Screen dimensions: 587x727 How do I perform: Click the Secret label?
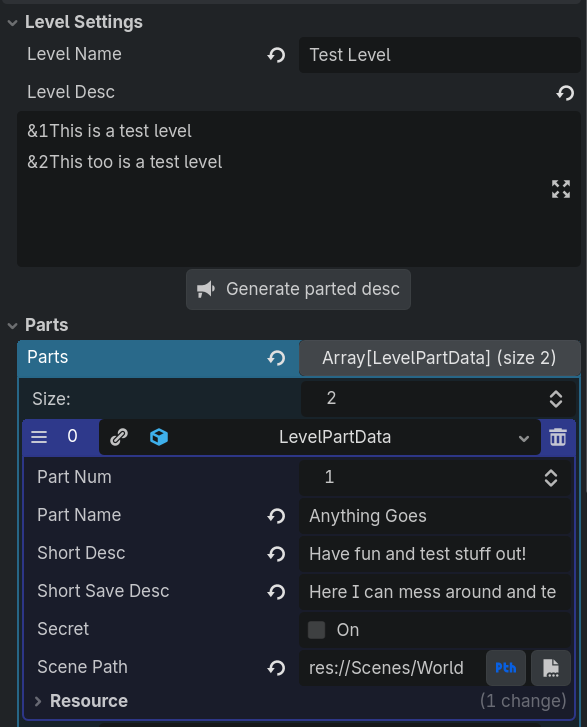pos(63,629)
